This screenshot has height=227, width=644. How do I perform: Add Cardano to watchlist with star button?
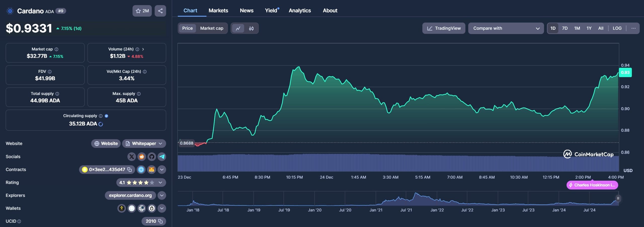[x=142, y=11]
